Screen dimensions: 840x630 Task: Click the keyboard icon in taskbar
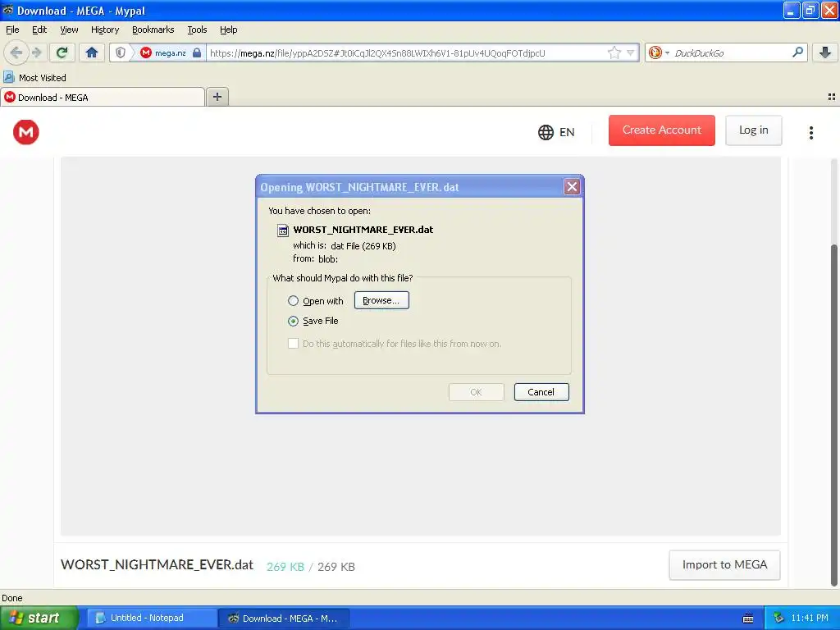pos(748,619)
